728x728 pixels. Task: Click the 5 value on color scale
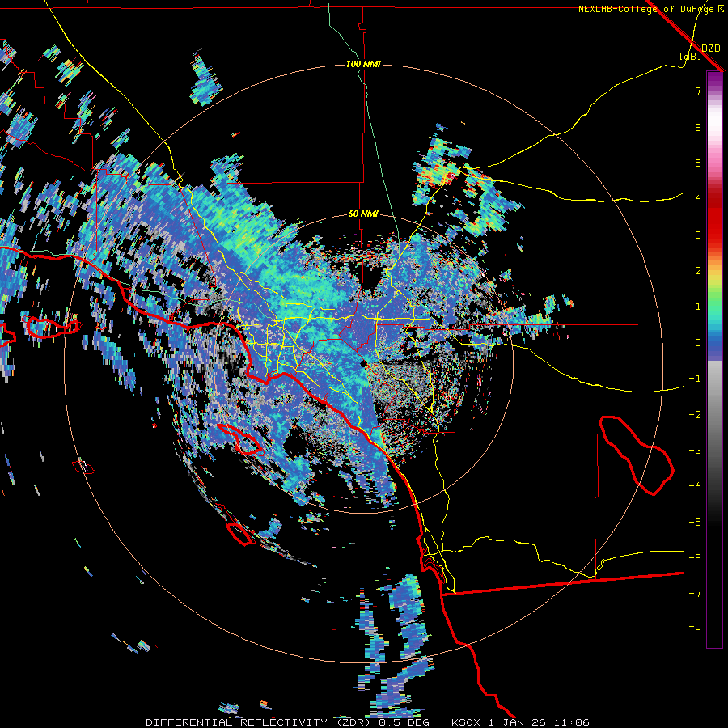click(698, 163)
